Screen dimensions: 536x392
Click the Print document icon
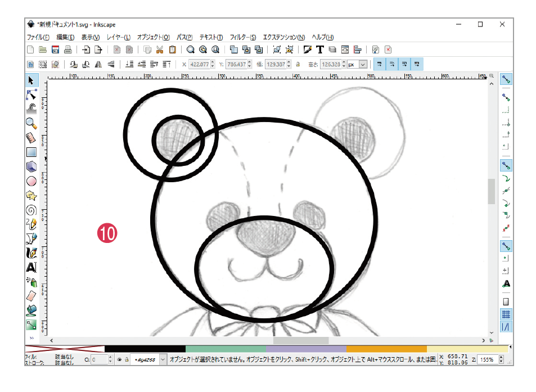(x=67, y=49)
